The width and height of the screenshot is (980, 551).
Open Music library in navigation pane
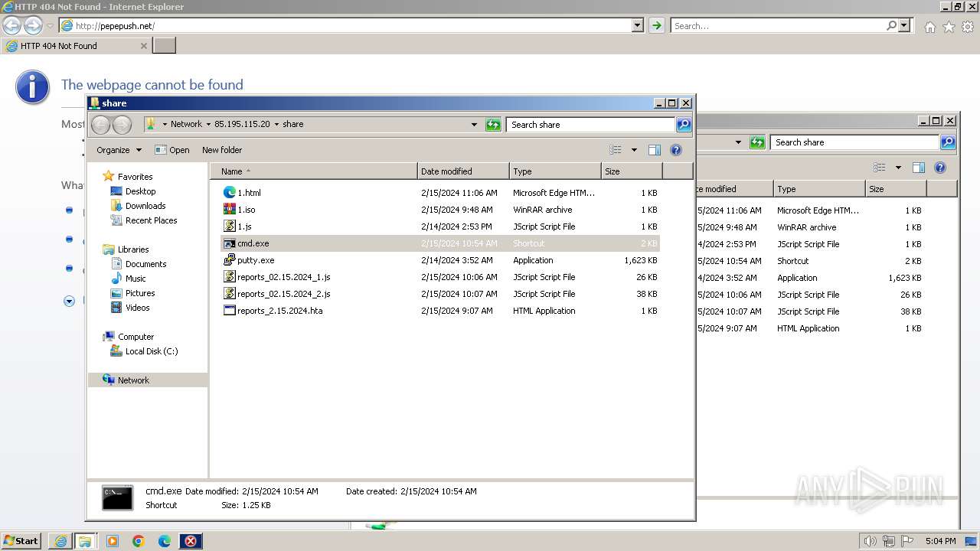coord(136,279)
